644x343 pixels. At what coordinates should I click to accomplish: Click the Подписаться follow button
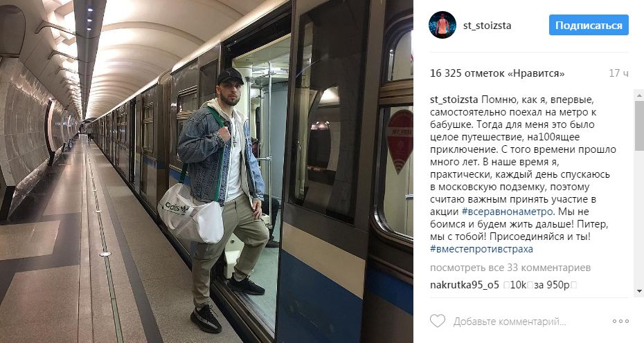point(589,25)
